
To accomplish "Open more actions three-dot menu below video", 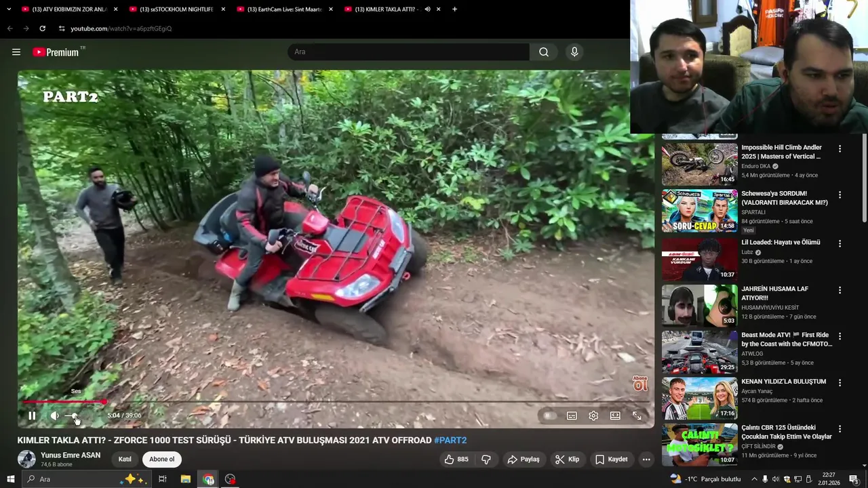I will [646, 460].
